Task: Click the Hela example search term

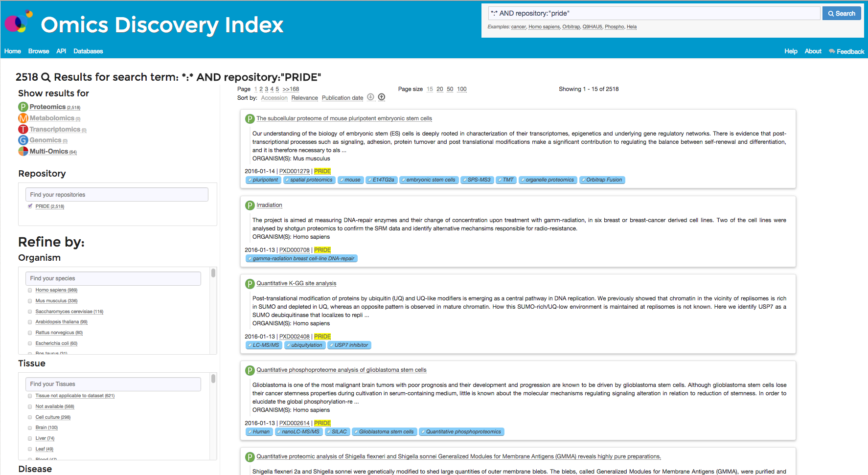Action: (x=632, y=27)
